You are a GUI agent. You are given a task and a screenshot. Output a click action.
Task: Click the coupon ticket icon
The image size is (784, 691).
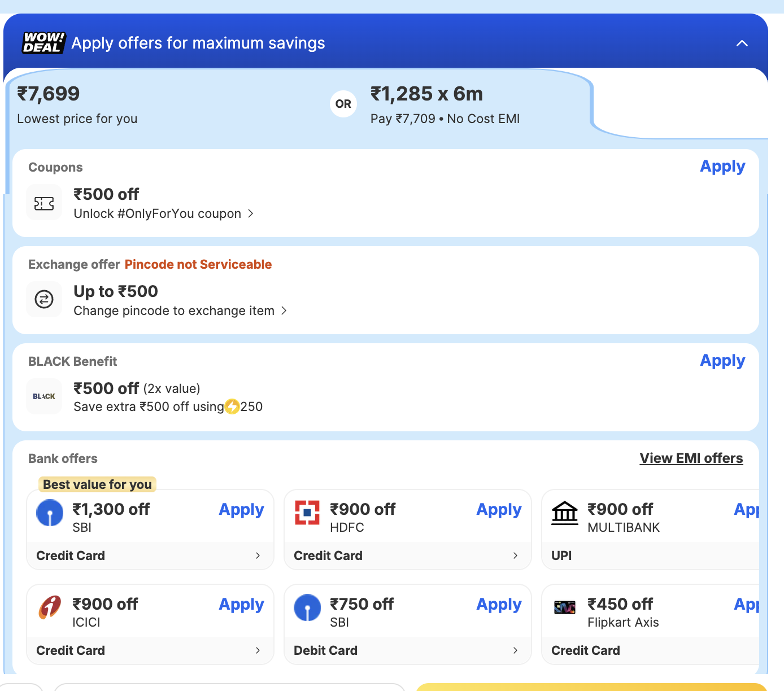point(44,203)
